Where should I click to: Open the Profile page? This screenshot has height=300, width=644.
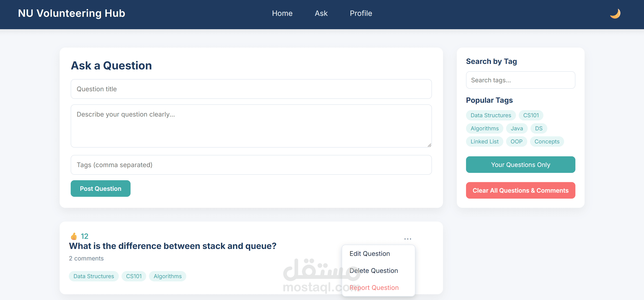coord(361,13)
